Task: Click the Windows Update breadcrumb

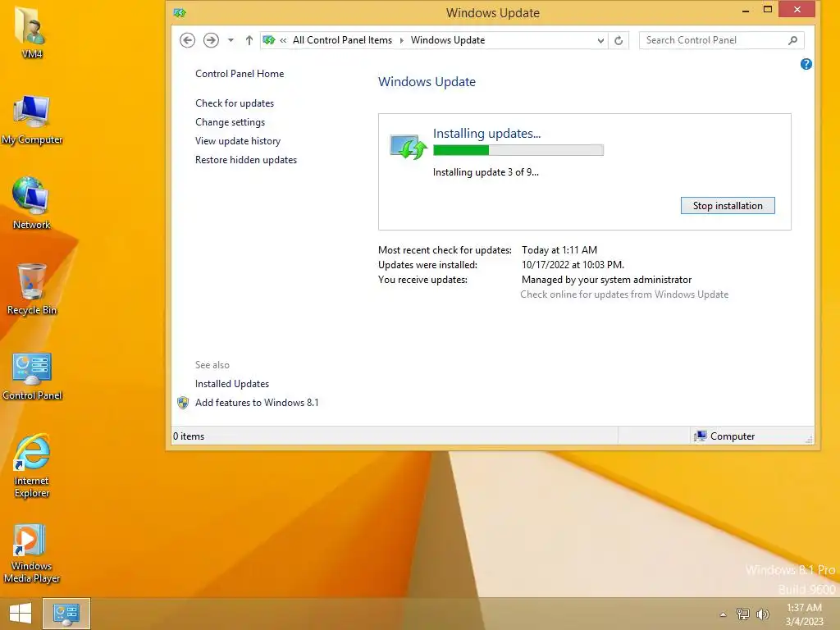Action: click(448, 40)
